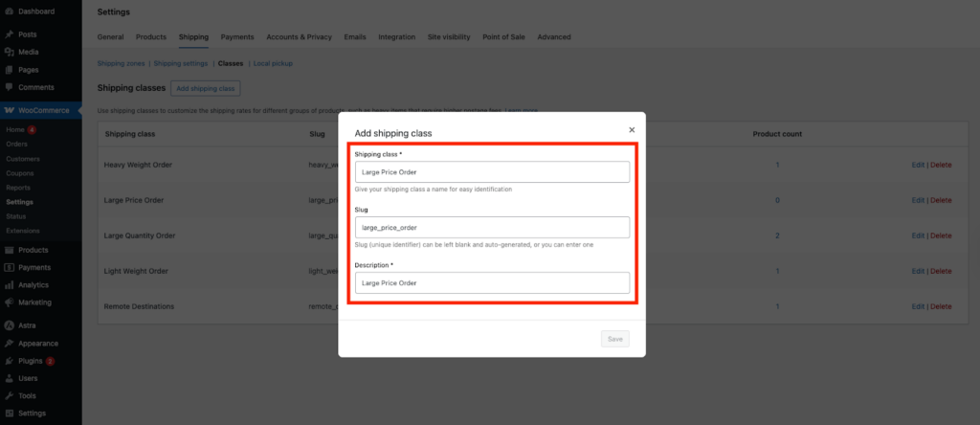Edit the Heavy Weight Order class

click(918, 165)
